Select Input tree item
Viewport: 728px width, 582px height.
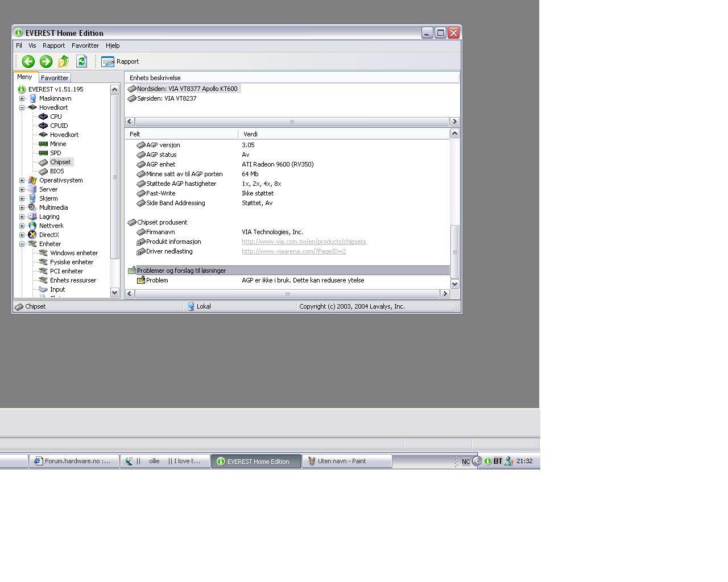(x=57, y=289)
